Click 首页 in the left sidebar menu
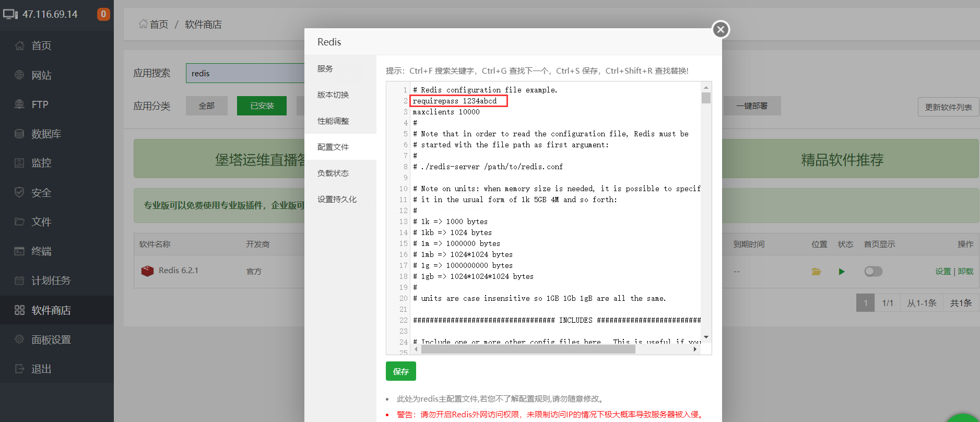The image size is (980, 422). click(41, 45)
